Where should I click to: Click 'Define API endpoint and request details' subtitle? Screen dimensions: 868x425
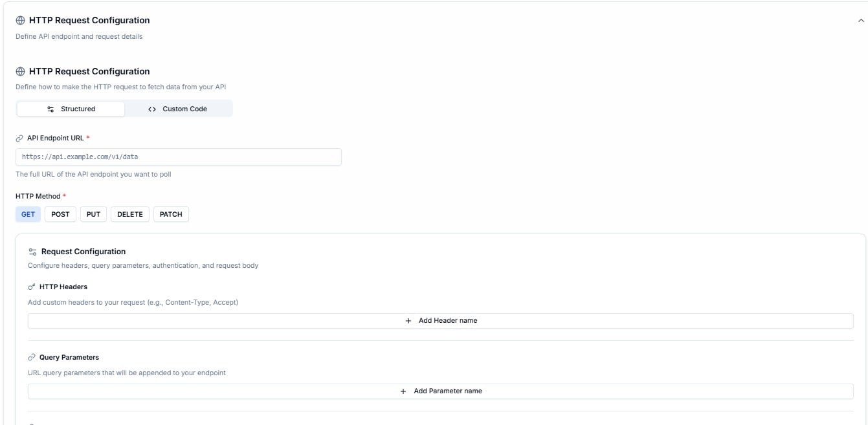click(79, 36)
